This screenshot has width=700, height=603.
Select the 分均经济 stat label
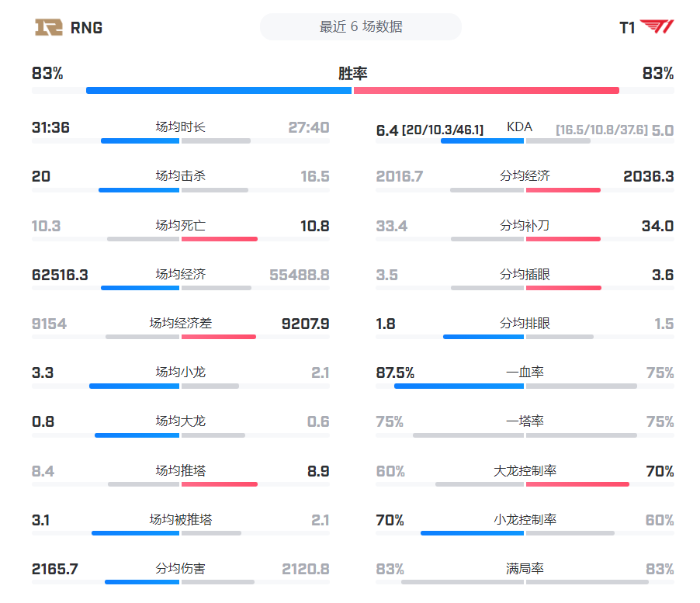(525, 176)
